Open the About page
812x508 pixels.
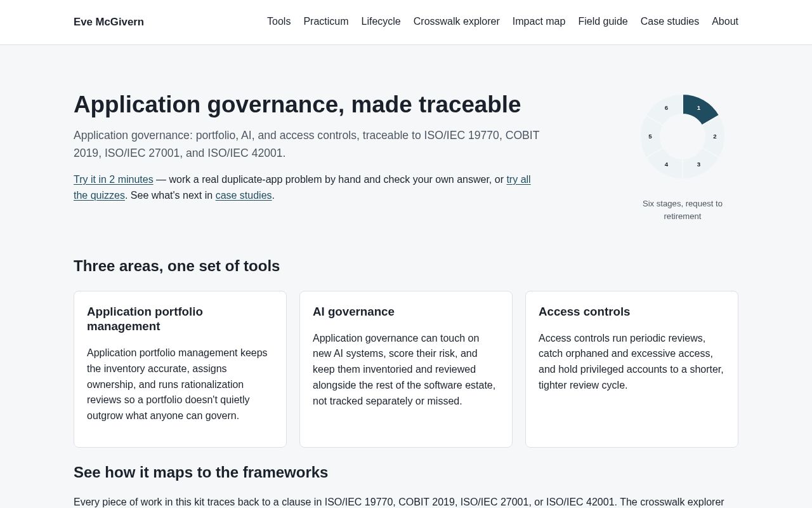[725, 22]
